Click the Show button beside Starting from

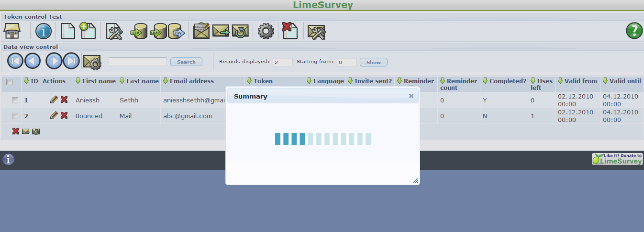(x=373, y=62)
